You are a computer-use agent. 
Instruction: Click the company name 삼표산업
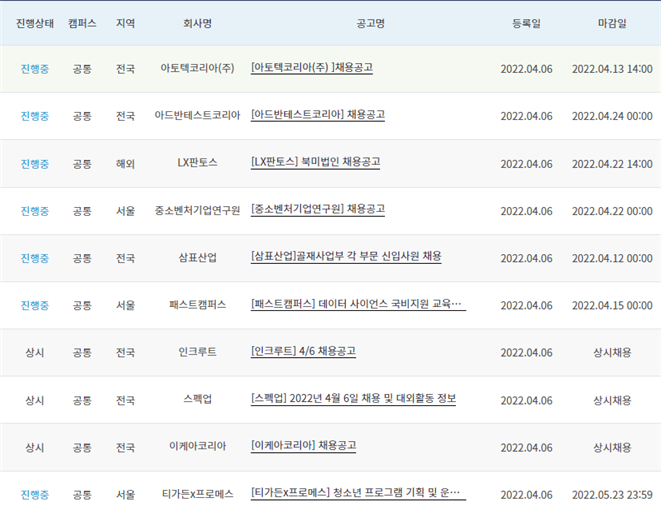pyautogui.click(x=197, y=257)
